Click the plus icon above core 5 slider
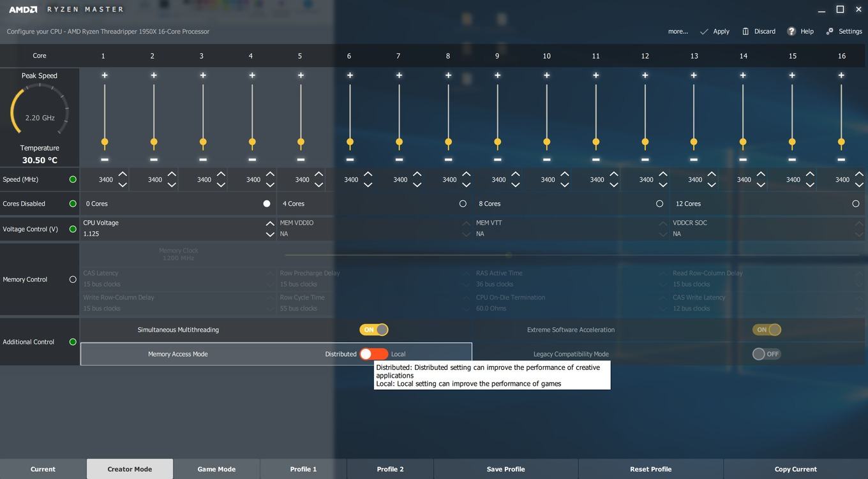Screen dimensions: 868x479 301,75
